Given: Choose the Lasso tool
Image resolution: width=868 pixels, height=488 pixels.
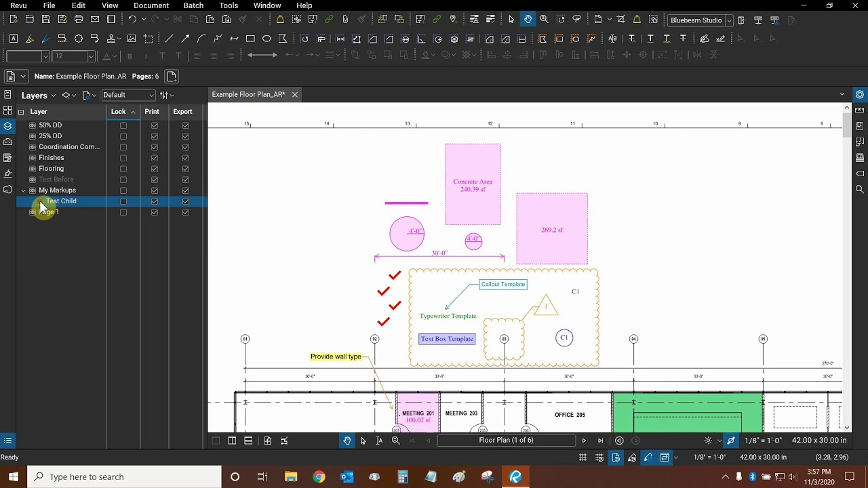Looking at the screenshot, I should (x=577, y=20).
